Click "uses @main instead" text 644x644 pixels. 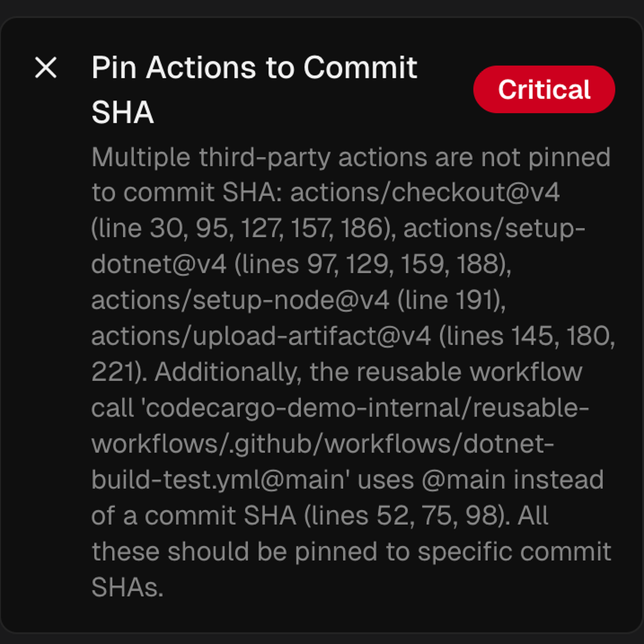point(480,480)
